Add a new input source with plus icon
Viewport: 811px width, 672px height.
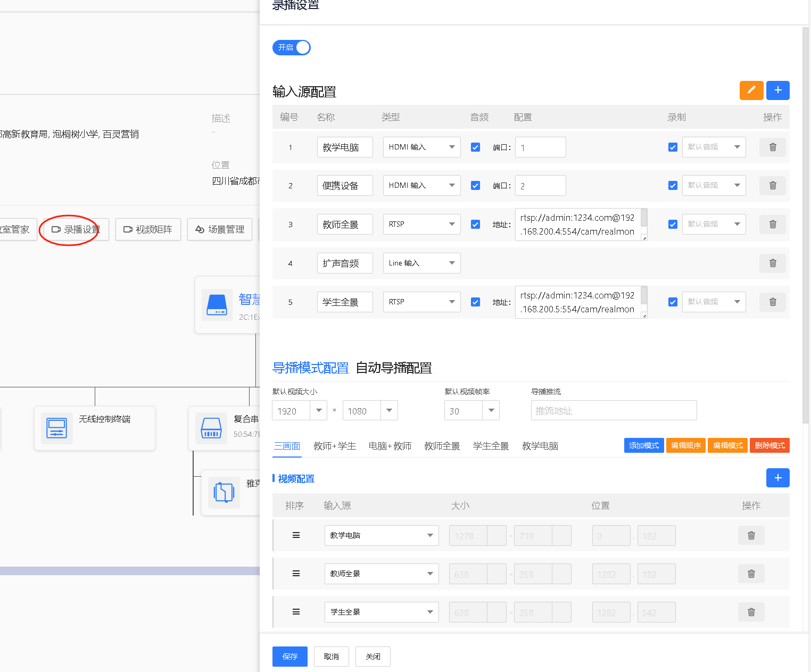click(x=777, y=90)
